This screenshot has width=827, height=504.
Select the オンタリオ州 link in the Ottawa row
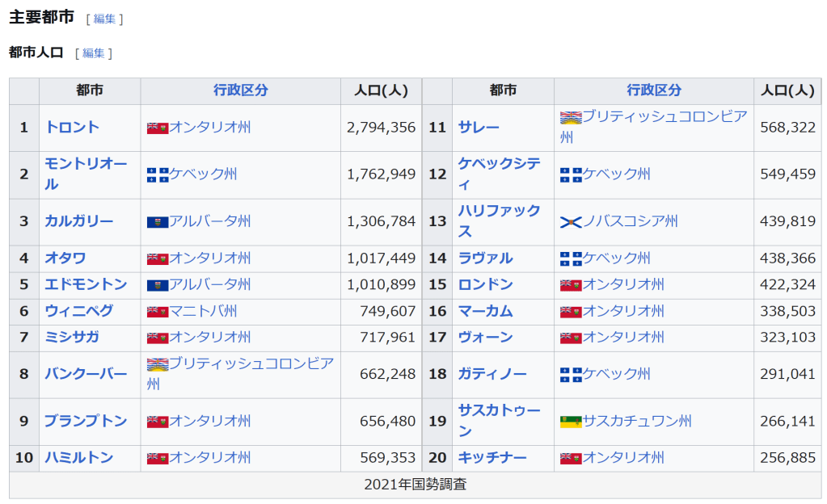(209, 258)
